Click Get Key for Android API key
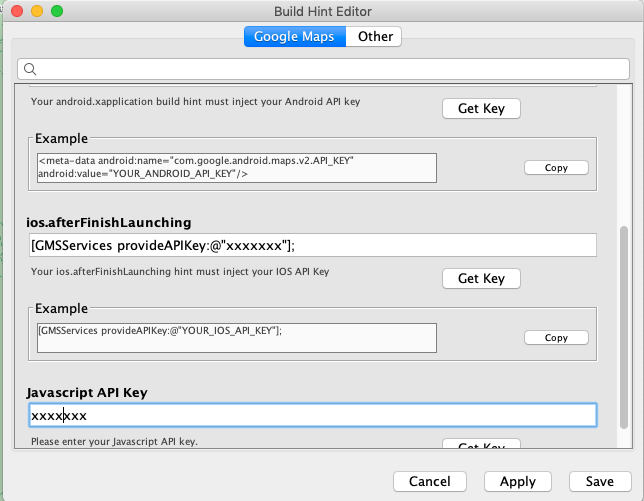Image resolution: width=644 pixels, height=501 pixels. 481,108
